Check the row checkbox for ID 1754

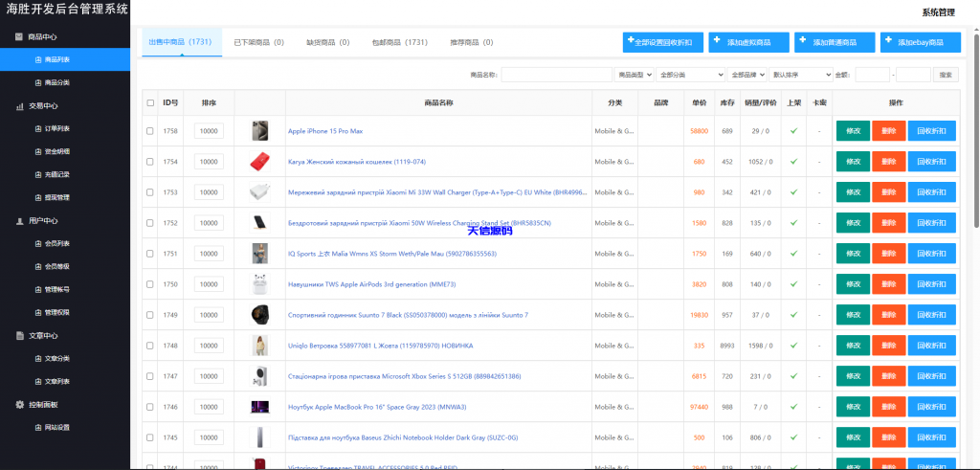[x=150, y=162]
